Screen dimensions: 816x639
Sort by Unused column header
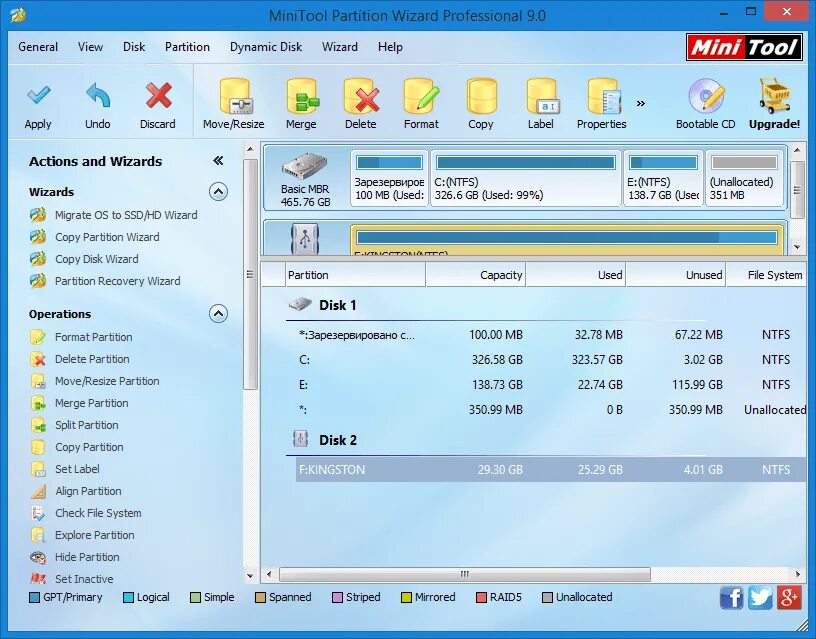click(x=676, y=275)
